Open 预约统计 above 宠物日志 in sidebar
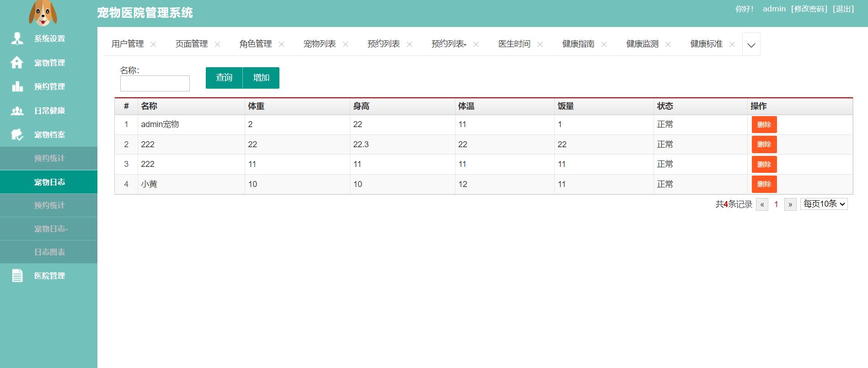This screenshot has width=868, height=368. (48, 158)
